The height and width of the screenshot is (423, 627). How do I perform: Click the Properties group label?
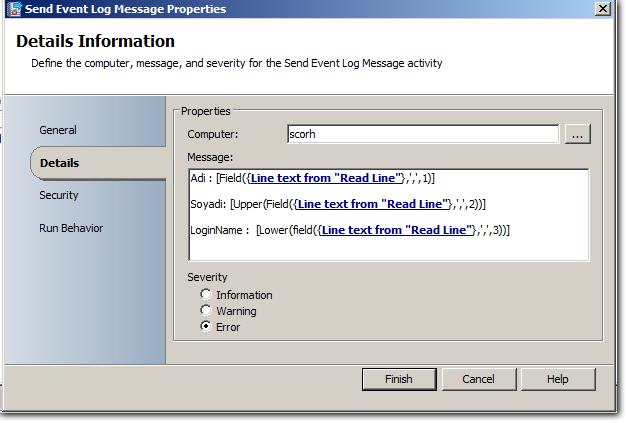206,111
